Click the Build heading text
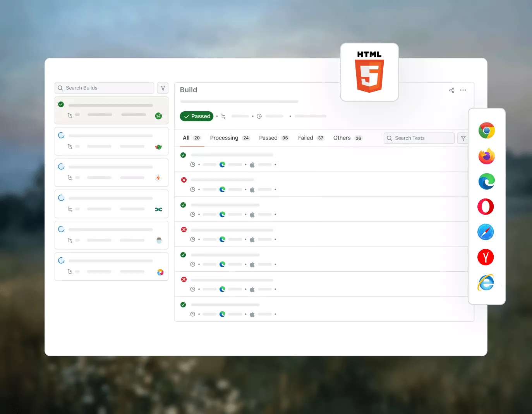The height and width of the screenshot is (414, 532). [x=189, y=90]
